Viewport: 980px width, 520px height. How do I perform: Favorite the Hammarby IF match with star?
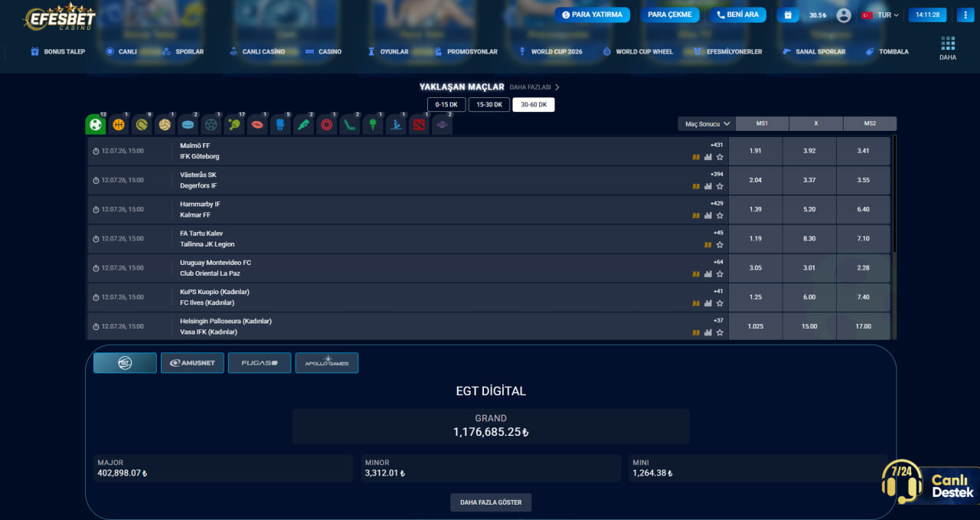(720, 215)
